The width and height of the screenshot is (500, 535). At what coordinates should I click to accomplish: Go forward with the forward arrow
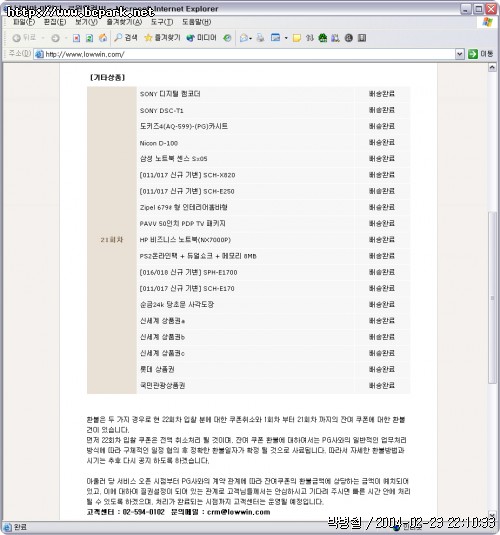pos(55,38)
